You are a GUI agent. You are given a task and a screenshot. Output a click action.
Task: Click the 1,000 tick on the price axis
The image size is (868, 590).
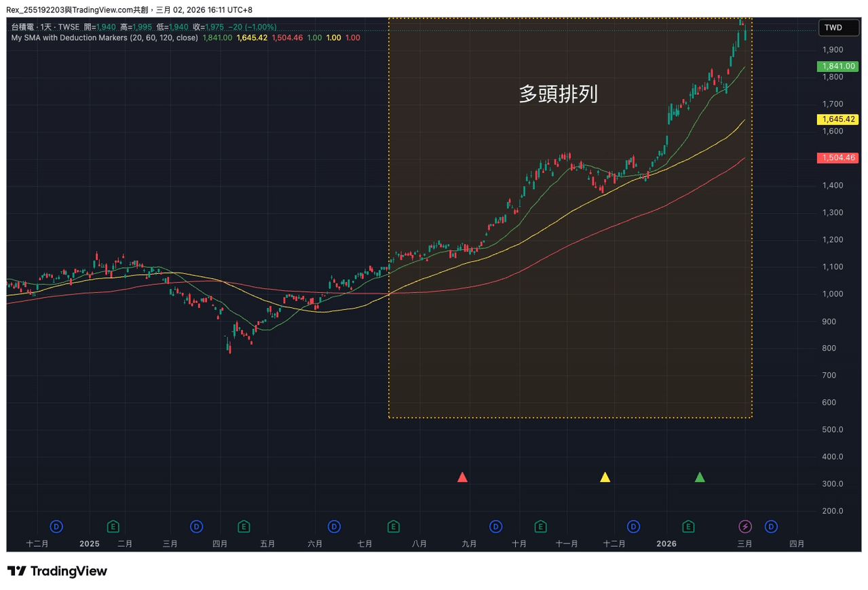click(x=832, y=294)
